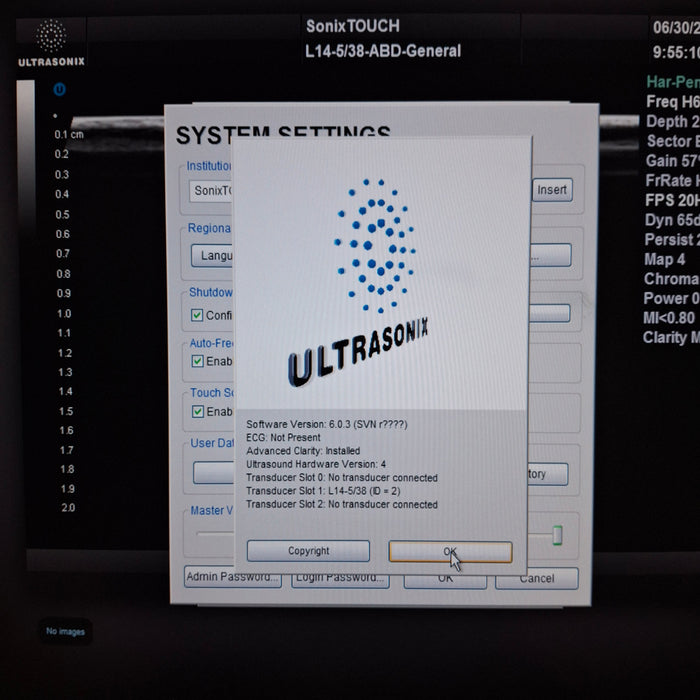Screen dimensions: 700x700
Task: Open the Copyright information
Action: [x=308, y=551]
